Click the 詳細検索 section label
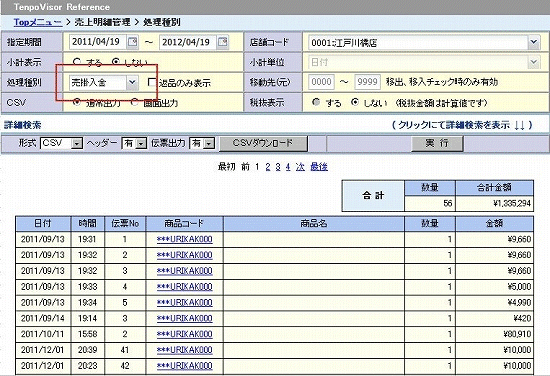 22,125
